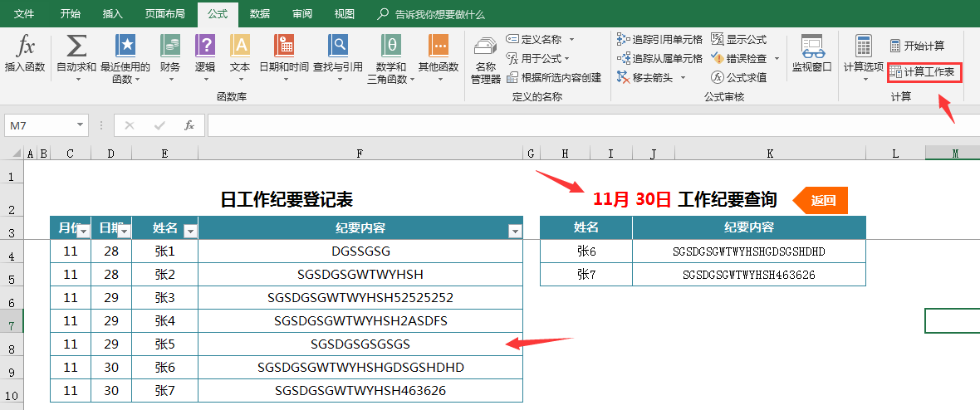The image size is (980, 410).
Task: Switch to the Page Layout (页面布局) tab
Action: pos(165,14)
